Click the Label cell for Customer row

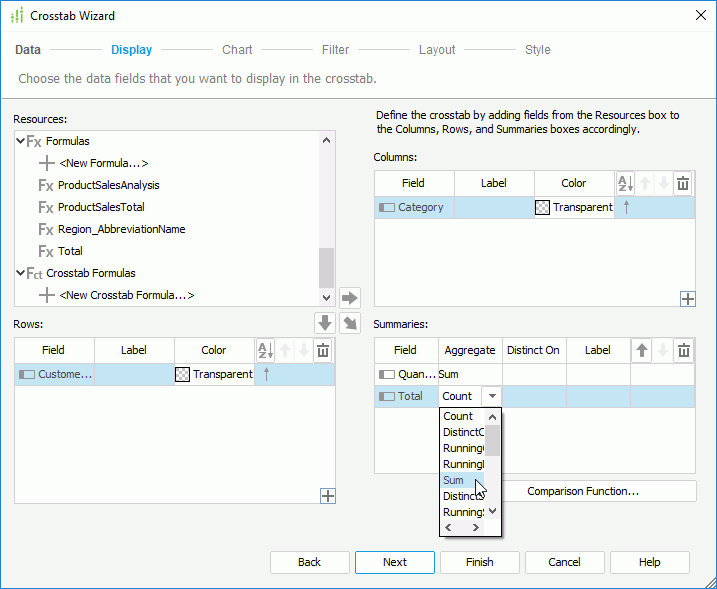[x=134, y=374]
